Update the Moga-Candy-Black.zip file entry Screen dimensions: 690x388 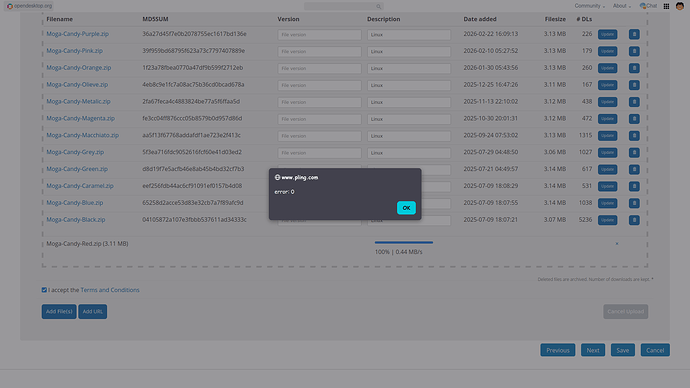[x=607, y=220]
